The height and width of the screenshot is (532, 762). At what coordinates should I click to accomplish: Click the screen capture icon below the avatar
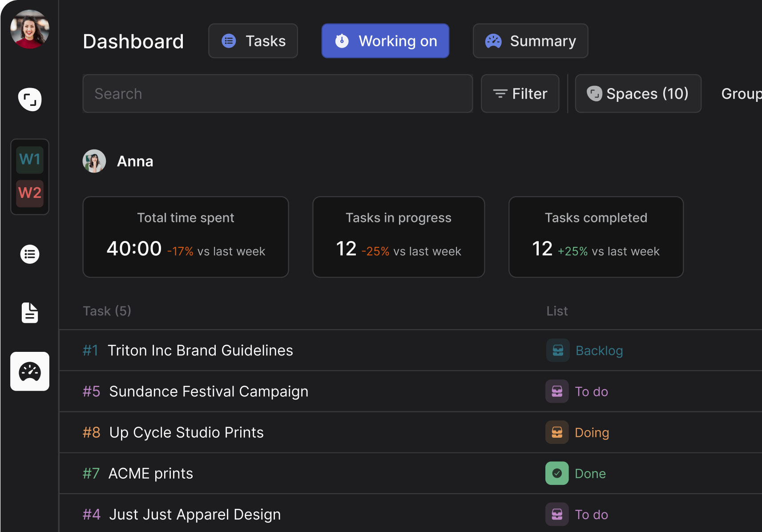coord(29,100)
